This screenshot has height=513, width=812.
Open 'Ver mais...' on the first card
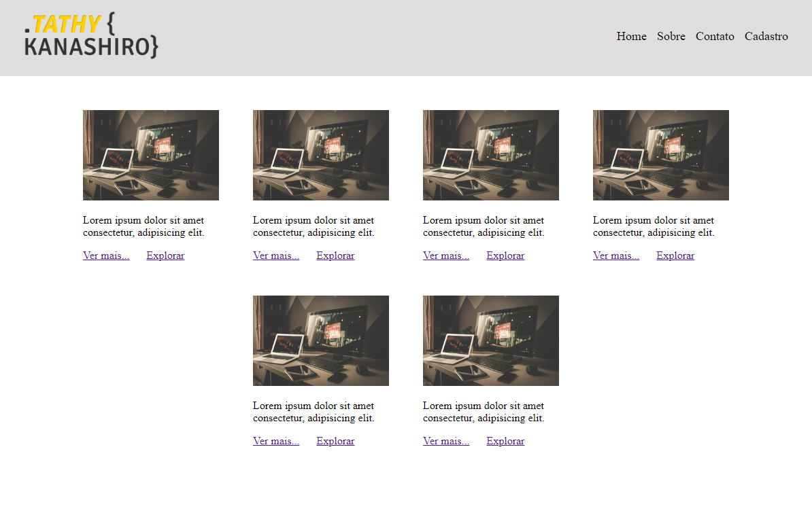105,255
